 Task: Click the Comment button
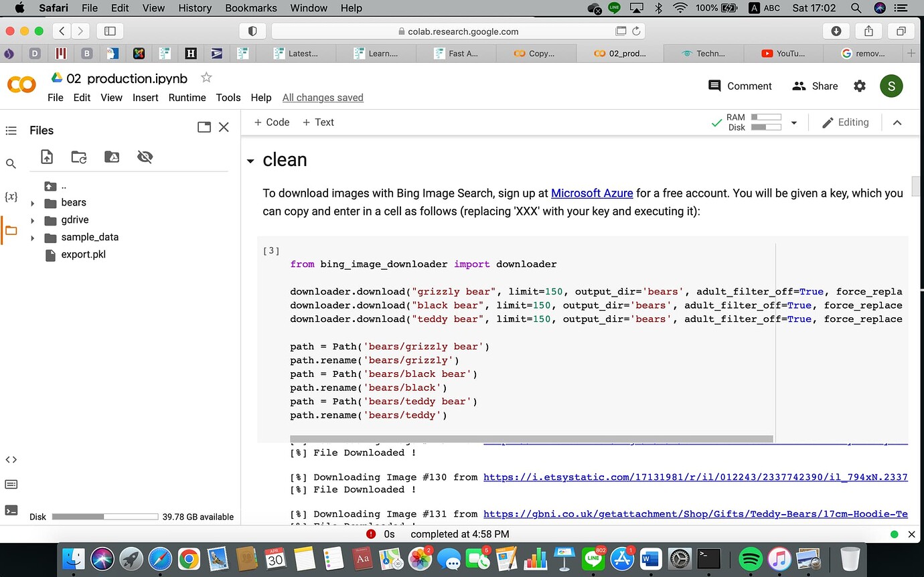740,86
